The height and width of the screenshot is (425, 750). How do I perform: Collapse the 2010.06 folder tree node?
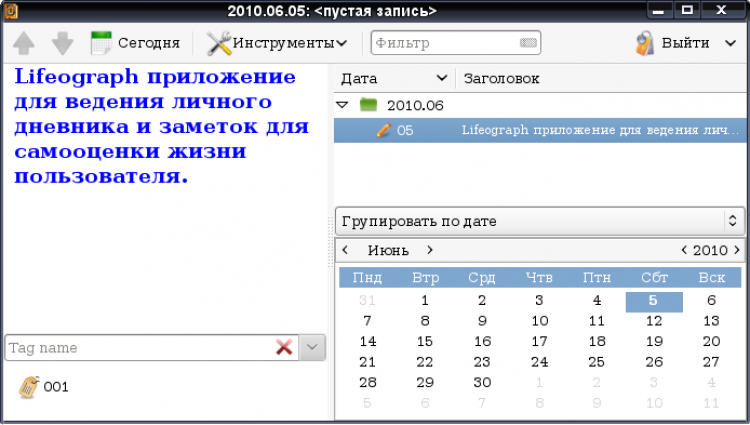point(342,104)
